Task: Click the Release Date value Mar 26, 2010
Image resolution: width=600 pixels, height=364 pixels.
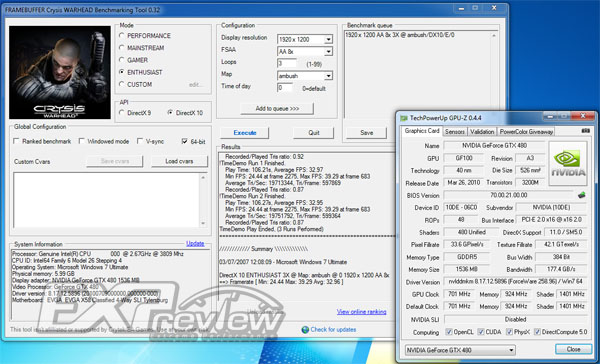Action: coord(464,183)
